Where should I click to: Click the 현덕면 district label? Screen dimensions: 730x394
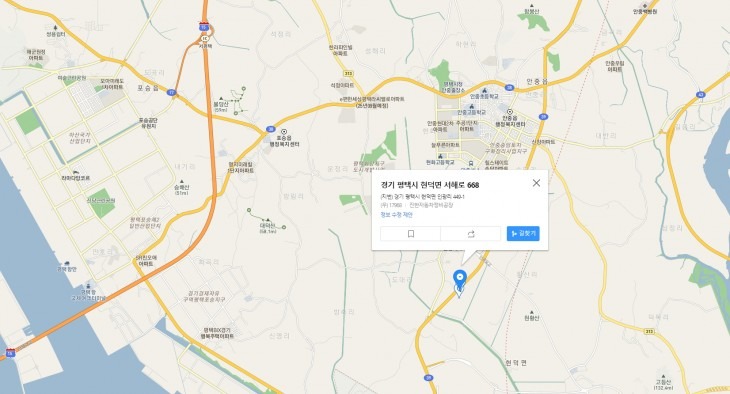click(x=516, y=363)
